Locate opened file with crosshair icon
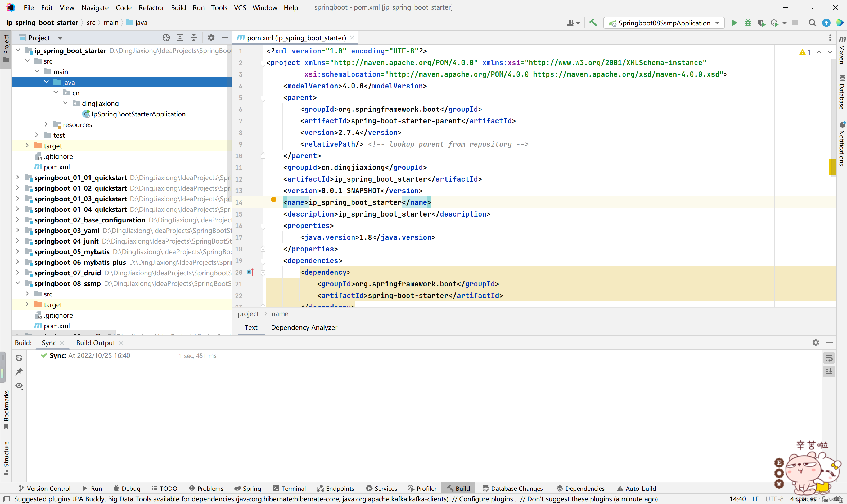The image size is (847, 504). tap(166, 38)
